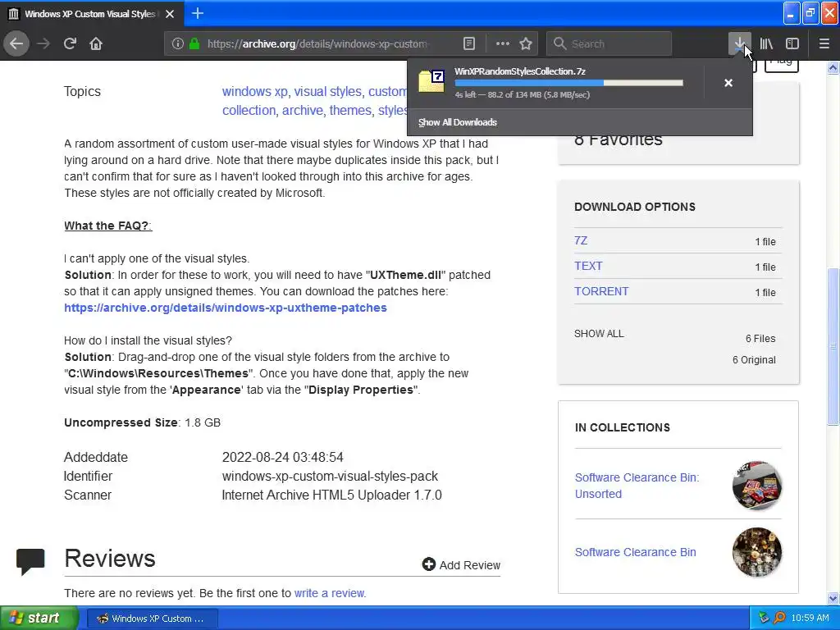Click the IN COLLECTIONS heading
The height and width of the screenshot is (630, 840).
point(623,427)
